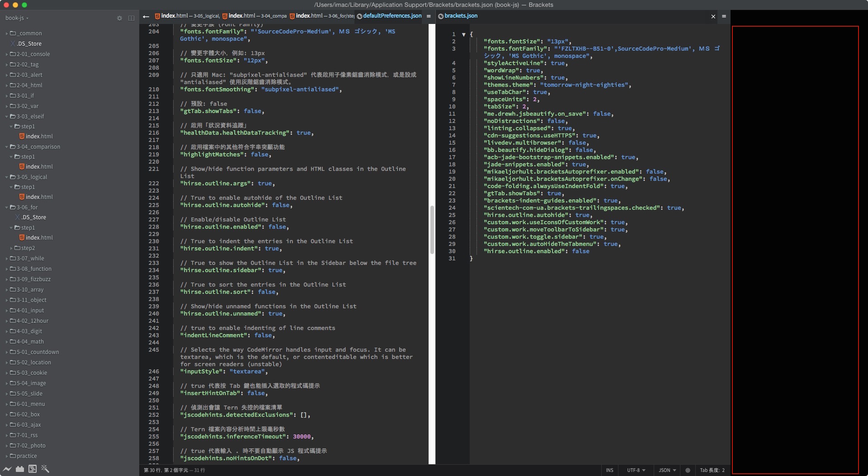Open sidebar settings gear icon

click(x=119, y=18)
